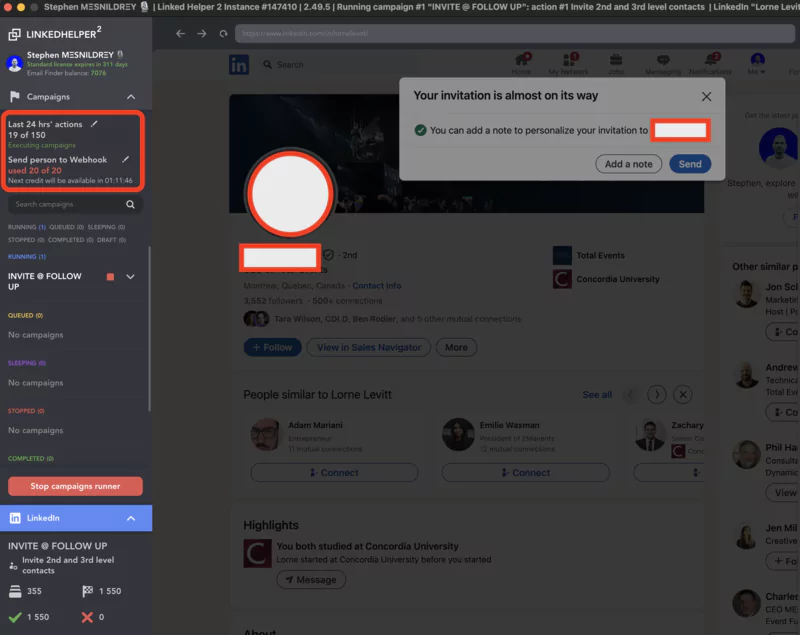Click the 500+ connections text
Screen dimensions: 800x635
click(347, 301)
